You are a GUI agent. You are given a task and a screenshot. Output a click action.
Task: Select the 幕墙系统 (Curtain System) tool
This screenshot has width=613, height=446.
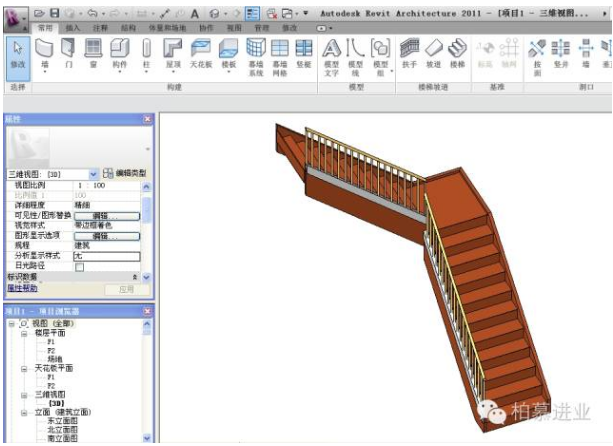click(256, 57)
